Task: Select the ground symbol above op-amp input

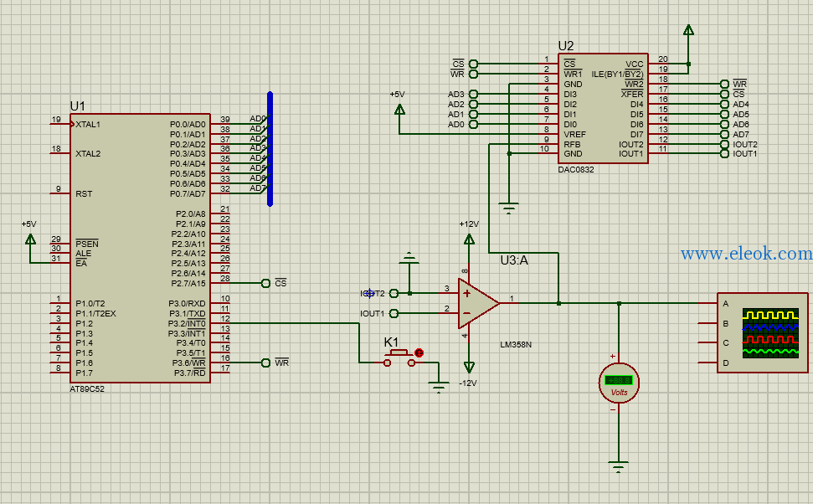Action: tap(409, 257)
